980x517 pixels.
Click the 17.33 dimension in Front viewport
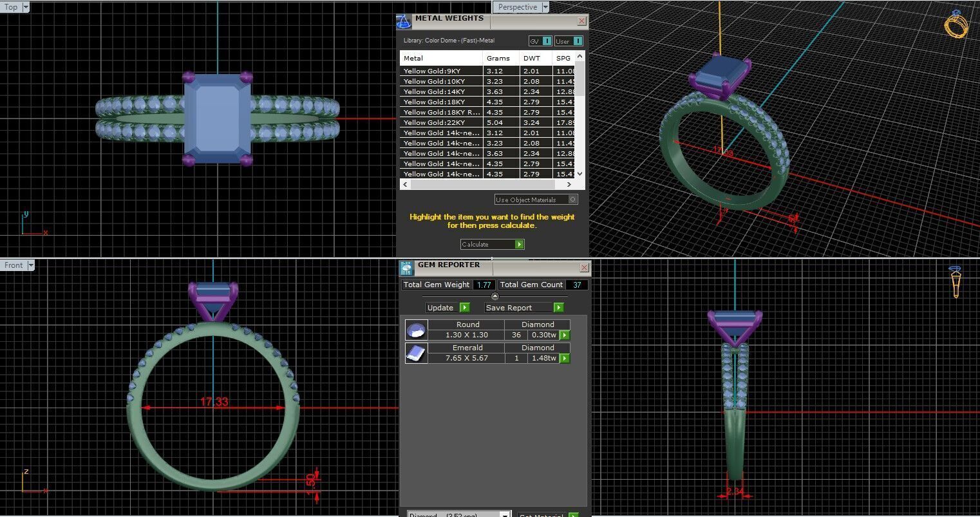(x=214, y=402)
